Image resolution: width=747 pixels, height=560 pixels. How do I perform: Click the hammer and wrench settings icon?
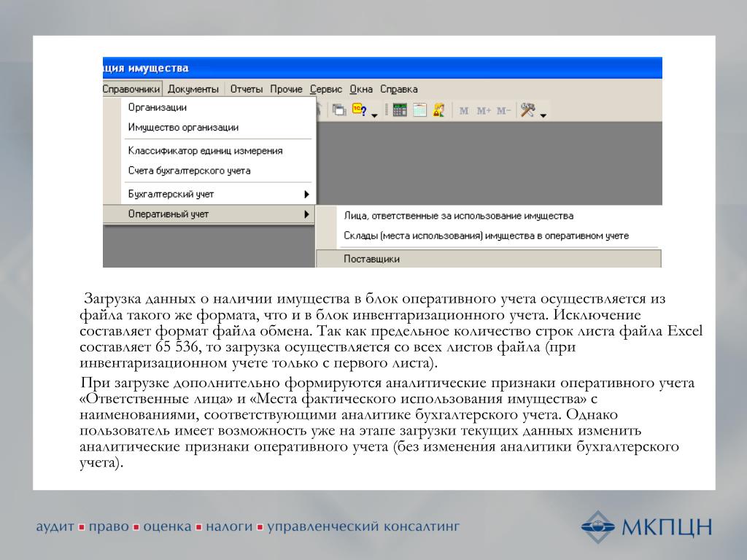pyautogui.click(x=527, y=110)
